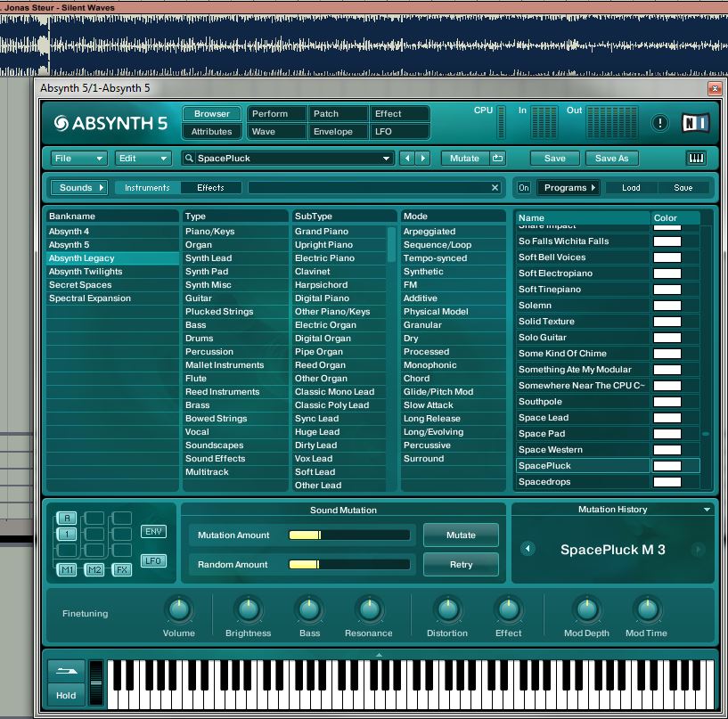Open the File dropdown menu

click(78, 159)
